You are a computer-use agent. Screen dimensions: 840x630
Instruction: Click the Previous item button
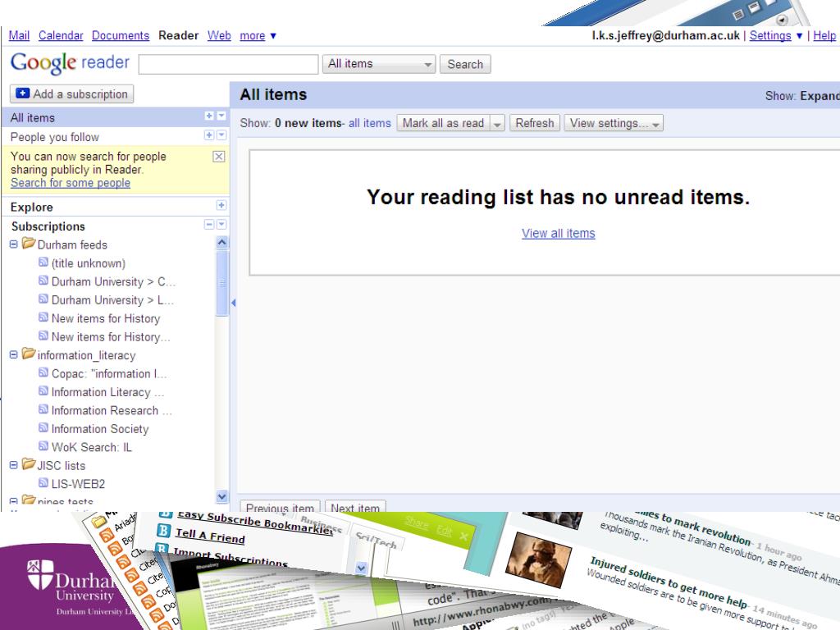coord(280,507)
